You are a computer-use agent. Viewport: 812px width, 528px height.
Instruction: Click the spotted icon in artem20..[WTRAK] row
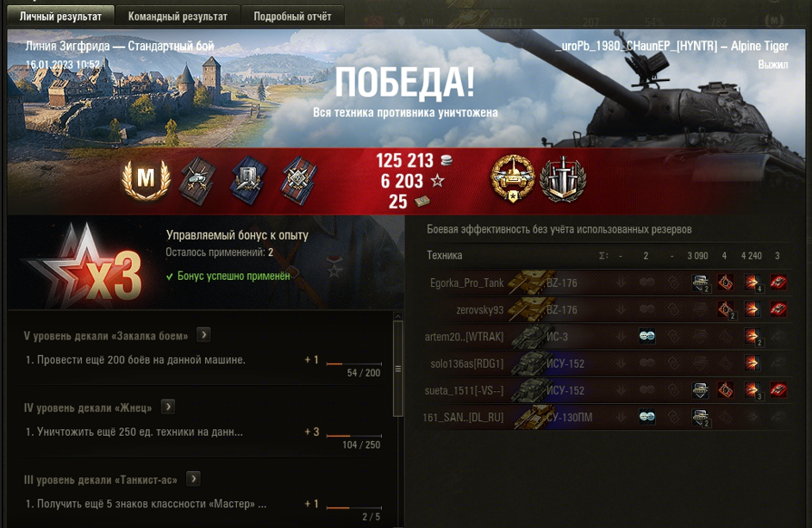[x=646, y=337]
